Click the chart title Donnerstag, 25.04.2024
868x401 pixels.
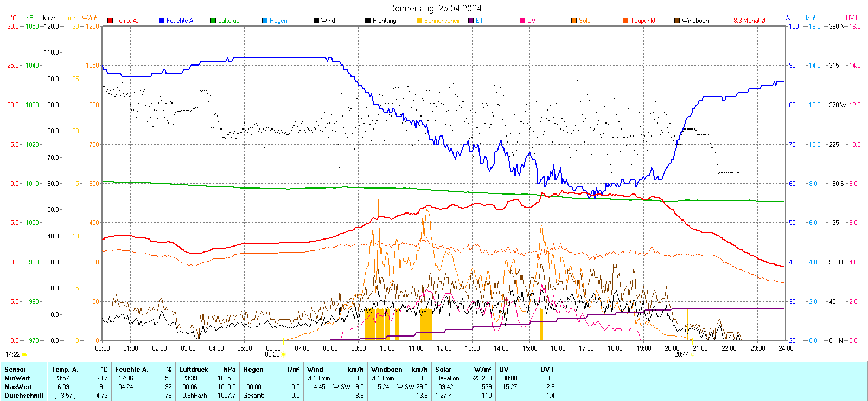click(x=435, y=8)
